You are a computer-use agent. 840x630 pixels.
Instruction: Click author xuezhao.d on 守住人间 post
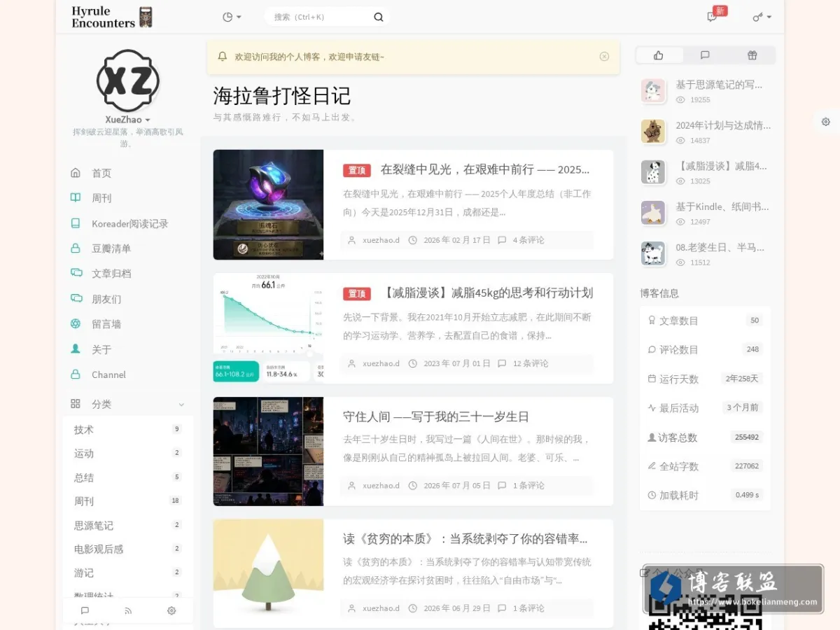381,486
